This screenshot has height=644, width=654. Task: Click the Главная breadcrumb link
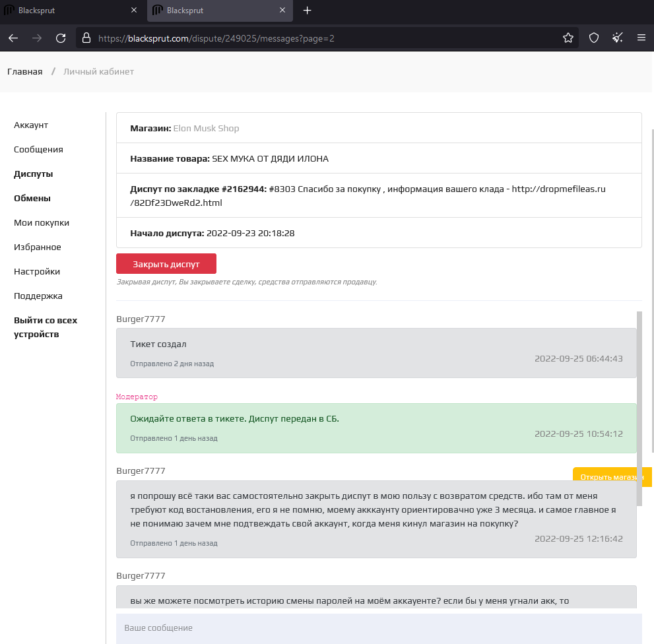point(25,71)
